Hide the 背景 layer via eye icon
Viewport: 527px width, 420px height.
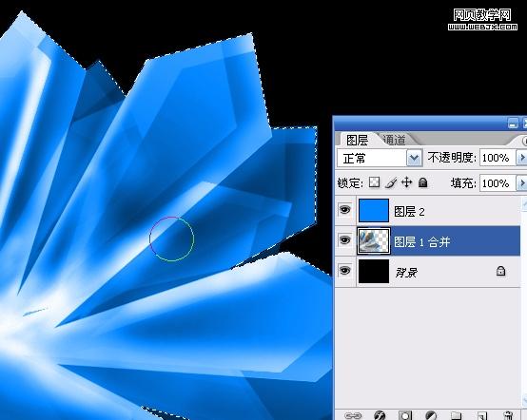click(x=344, y=270)
